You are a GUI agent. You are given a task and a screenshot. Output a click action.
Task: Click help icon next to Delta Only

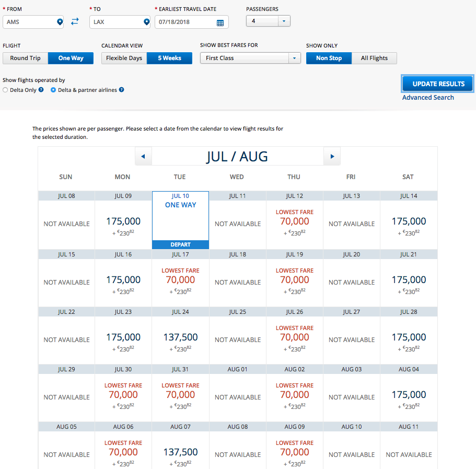pyautogui.click(x=41, y=90)
